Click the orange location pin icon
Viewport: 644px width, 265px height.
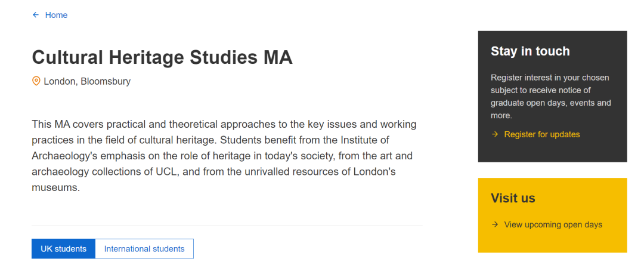point(36,81)
